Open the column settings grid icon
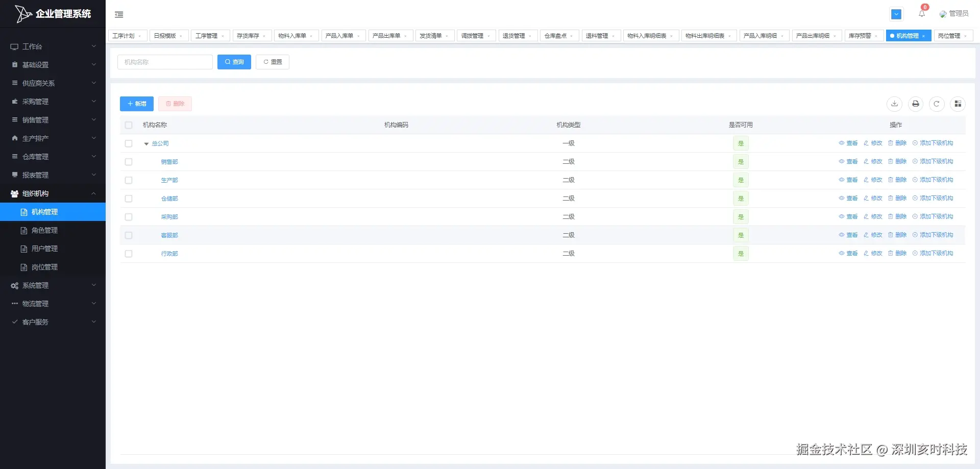The image size is (980, 469). 958,104
